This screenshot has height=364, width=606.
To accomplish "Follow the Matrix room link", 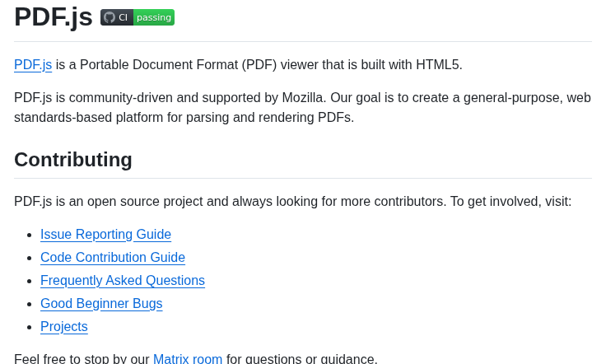I will tap(188, 358).
